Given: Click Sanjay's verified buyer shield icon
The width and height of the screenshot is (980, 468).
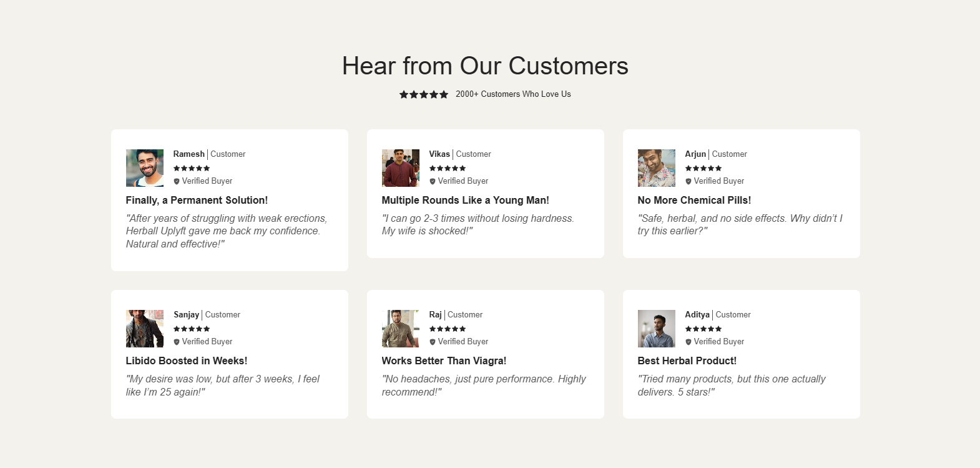Looking at the screenshot, I should coord(177,342).
